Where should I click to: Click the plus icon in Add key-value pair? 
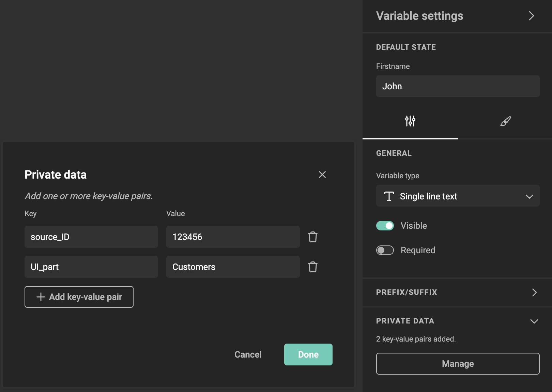tap(41, 297)
